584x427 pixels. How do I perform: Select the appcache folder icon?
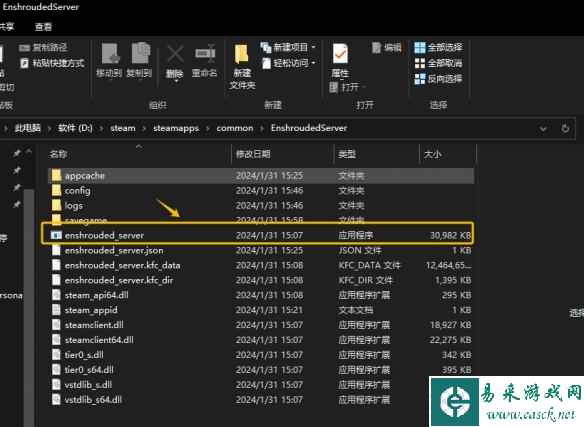(x=56, y=175)
